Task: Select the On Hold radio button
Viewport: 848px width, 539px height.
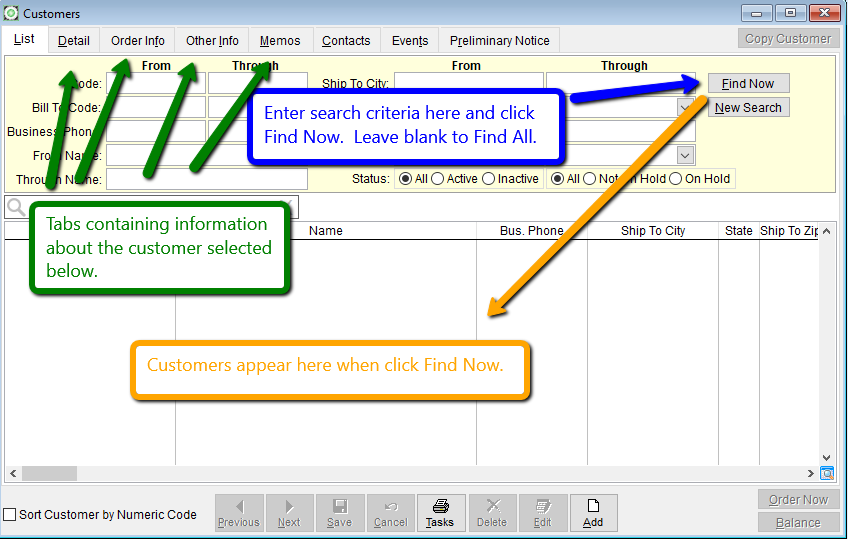Action: tap(676, 179)
